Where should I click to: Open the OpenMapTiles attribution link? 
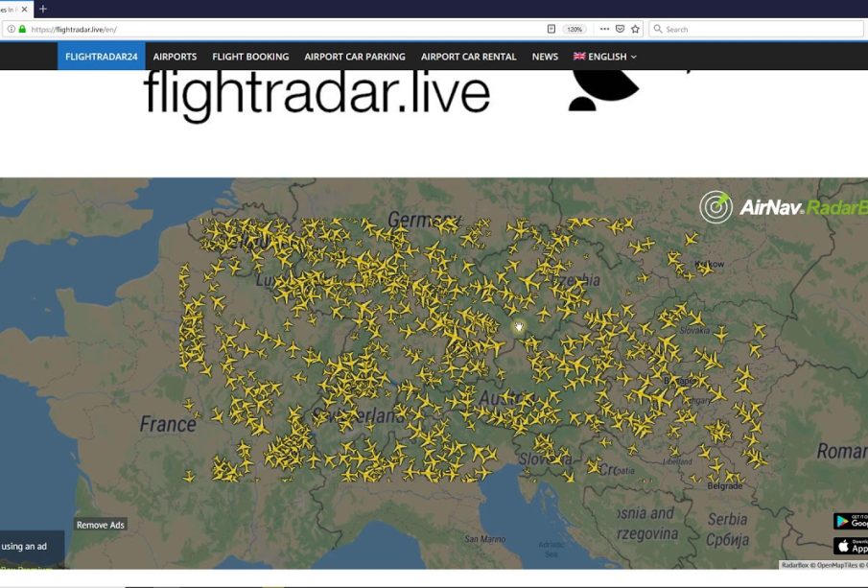click(x=837, y=565)
